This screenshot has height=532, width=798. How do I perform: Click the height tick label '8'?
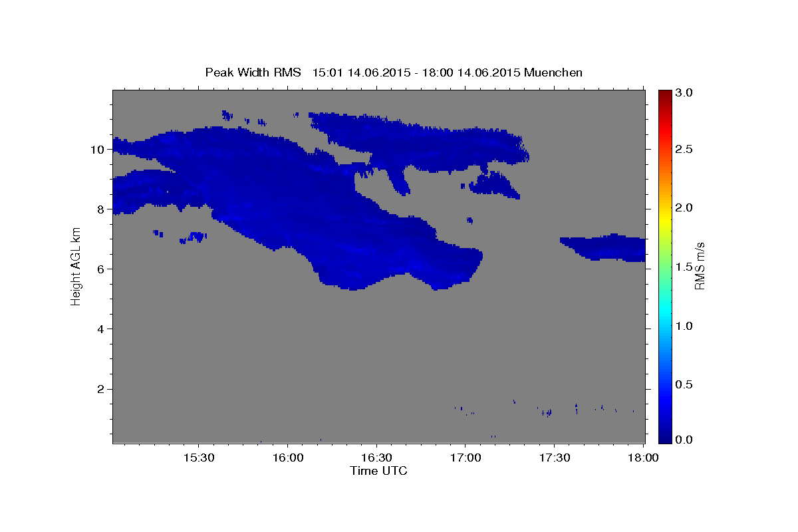(x=102, y=209)
